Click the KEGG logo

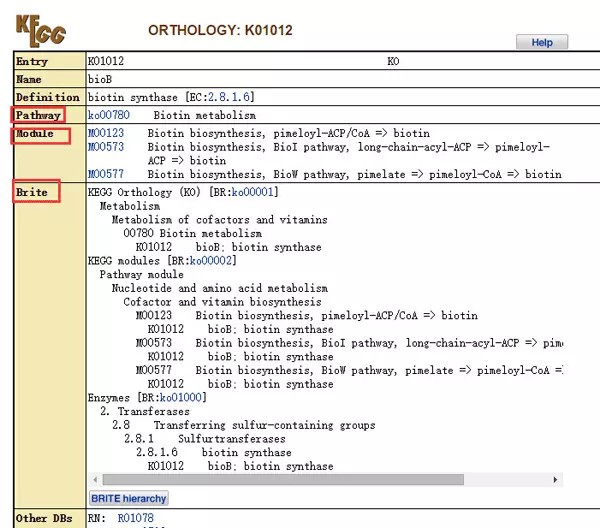41,31
